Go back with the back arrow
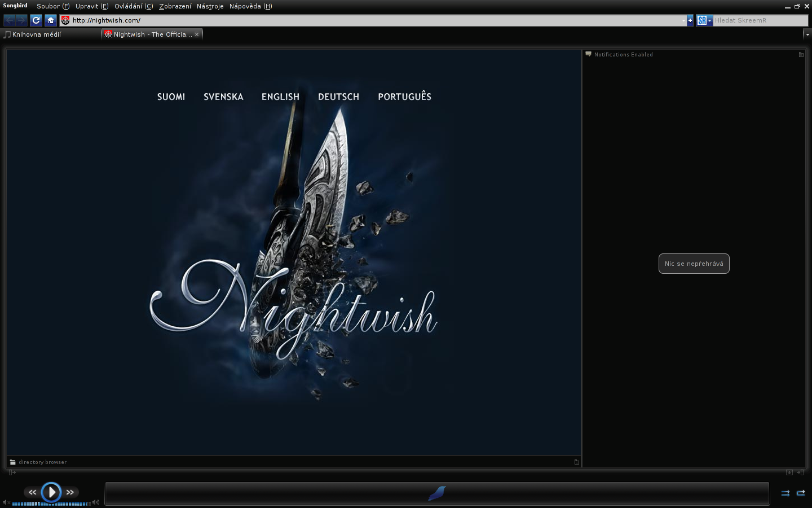 [x=10, y=20]
